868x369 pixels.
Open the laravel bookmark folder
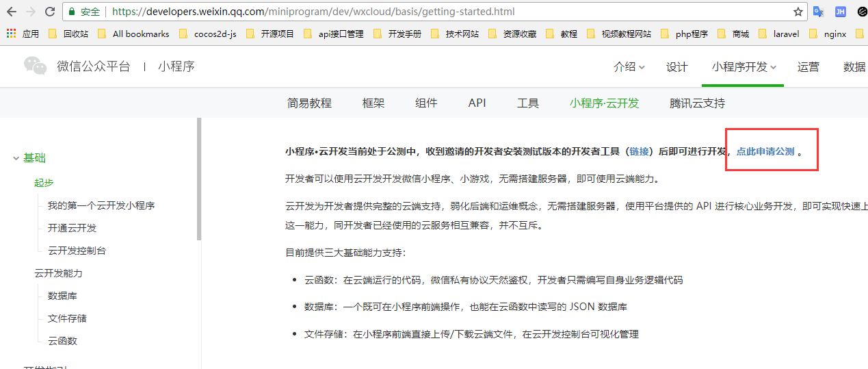click(778, 34)
